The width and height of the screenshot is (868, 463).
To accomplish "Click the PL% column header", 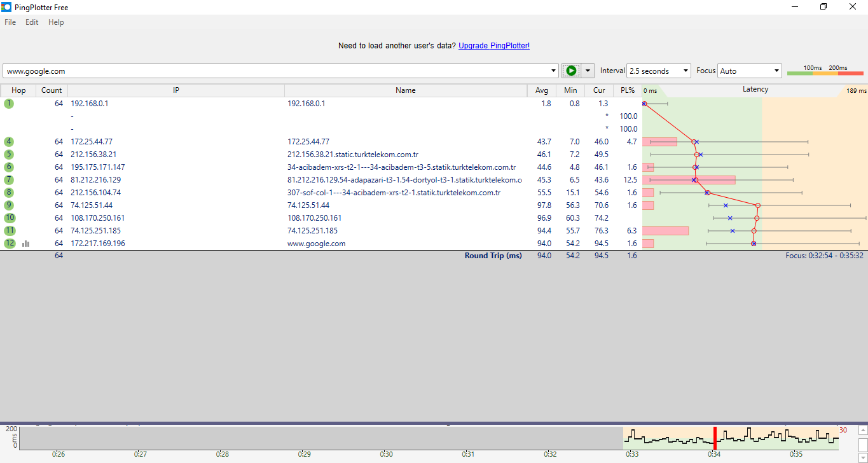I will [x=628, y=90].
